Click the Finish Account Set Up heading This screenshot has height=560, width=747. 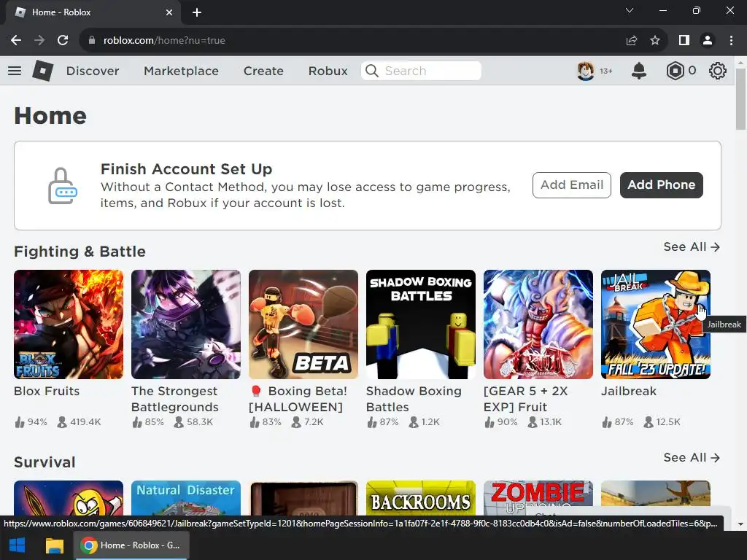coord(186,169)
